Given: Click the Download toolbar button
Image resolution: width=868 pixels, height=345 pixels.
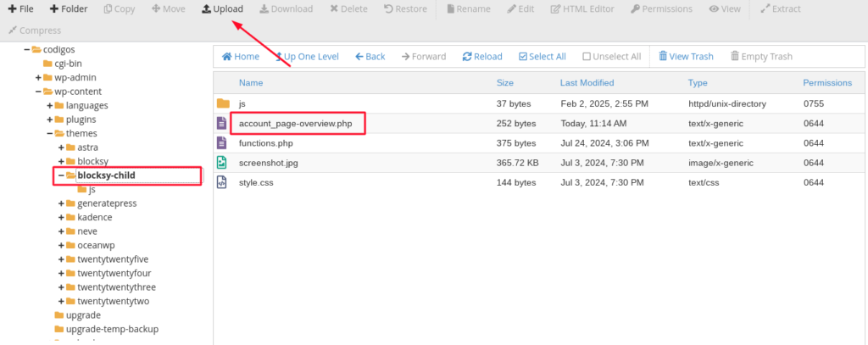Looking at the screenshot, I should click(287, 8).
